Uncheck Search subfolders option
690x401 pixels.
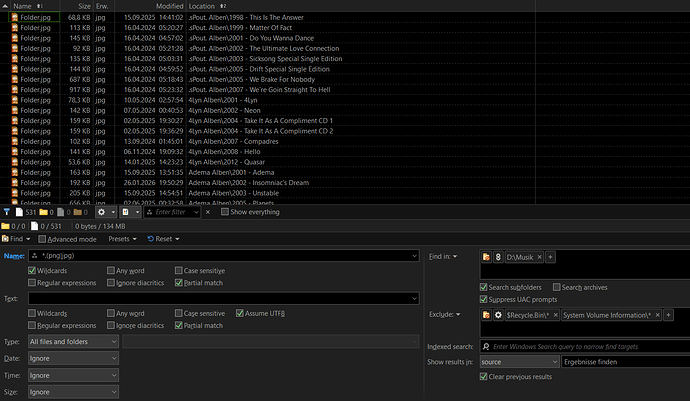[x=485, y=287]
